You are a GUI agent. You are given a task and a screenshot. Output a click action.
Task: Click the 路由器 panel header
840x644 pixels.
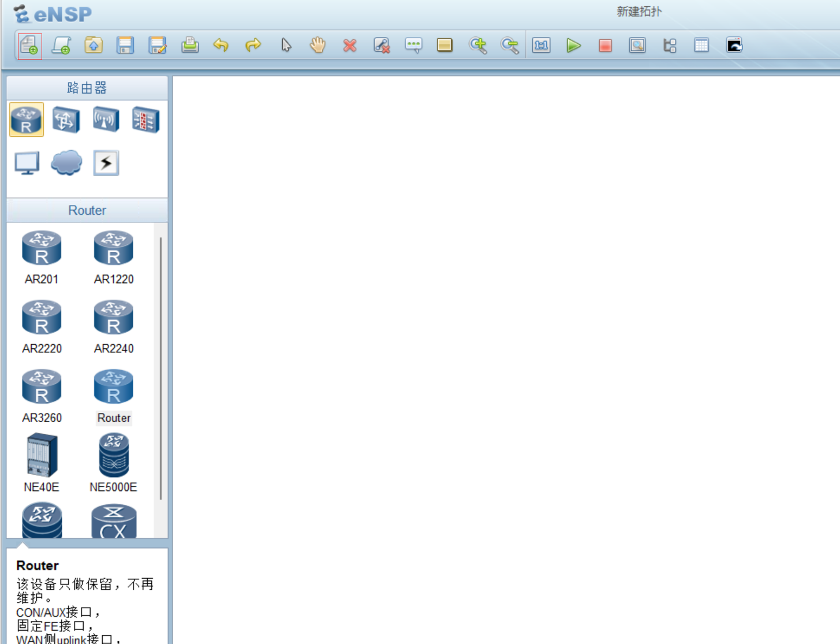coord(87,88)
